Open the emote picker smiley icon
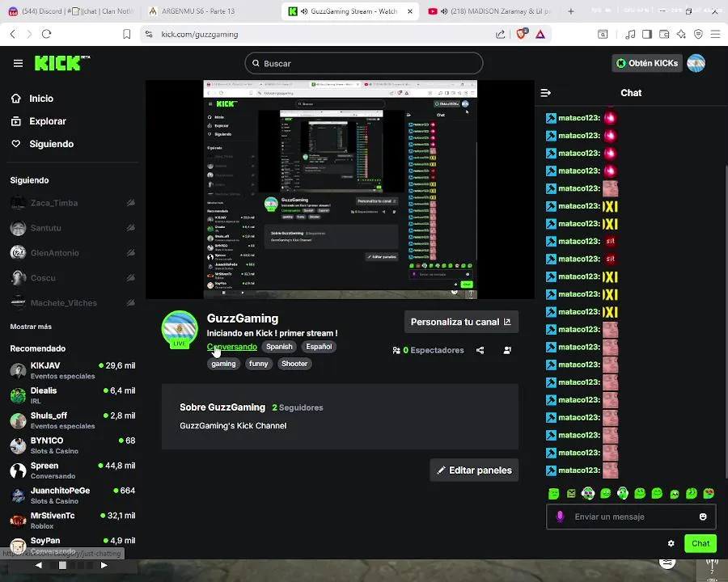 click(703, 517)
